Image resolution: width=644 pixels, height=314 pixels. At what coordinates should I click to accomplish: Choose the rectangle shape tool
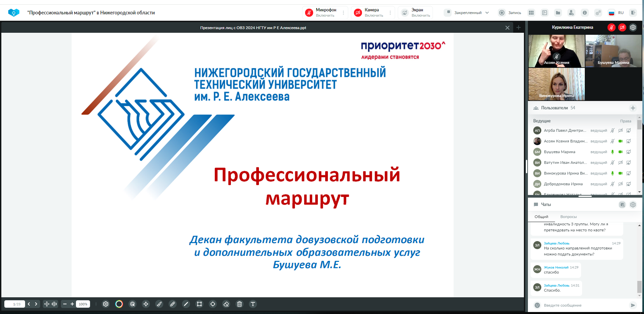(x=199, y=304)
